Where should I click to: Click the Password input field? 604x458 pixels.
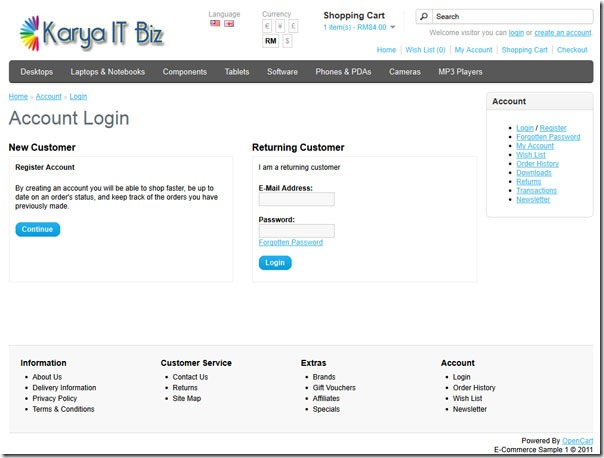click(297, 231)
